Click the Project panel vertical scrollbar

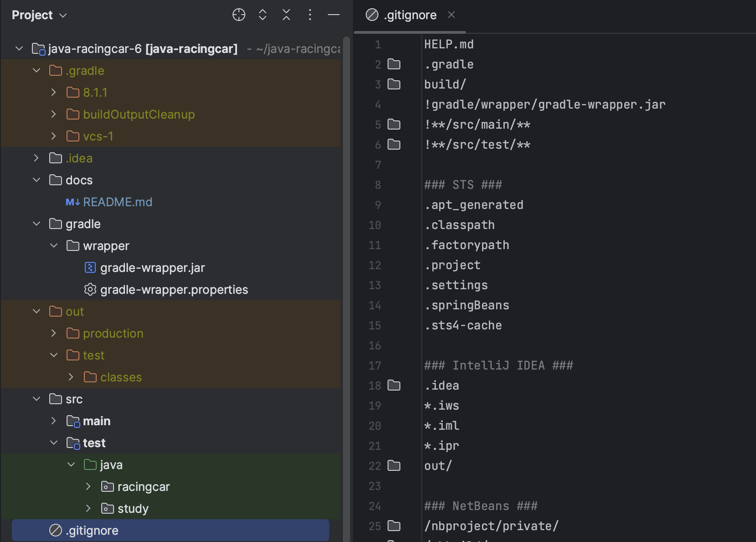346,289
